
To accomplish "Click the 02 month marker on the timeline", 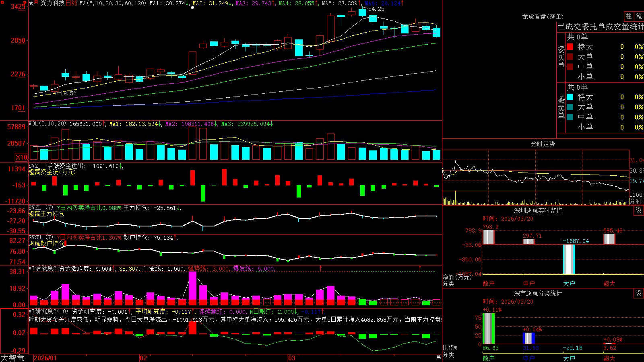I will click(143, 358).
